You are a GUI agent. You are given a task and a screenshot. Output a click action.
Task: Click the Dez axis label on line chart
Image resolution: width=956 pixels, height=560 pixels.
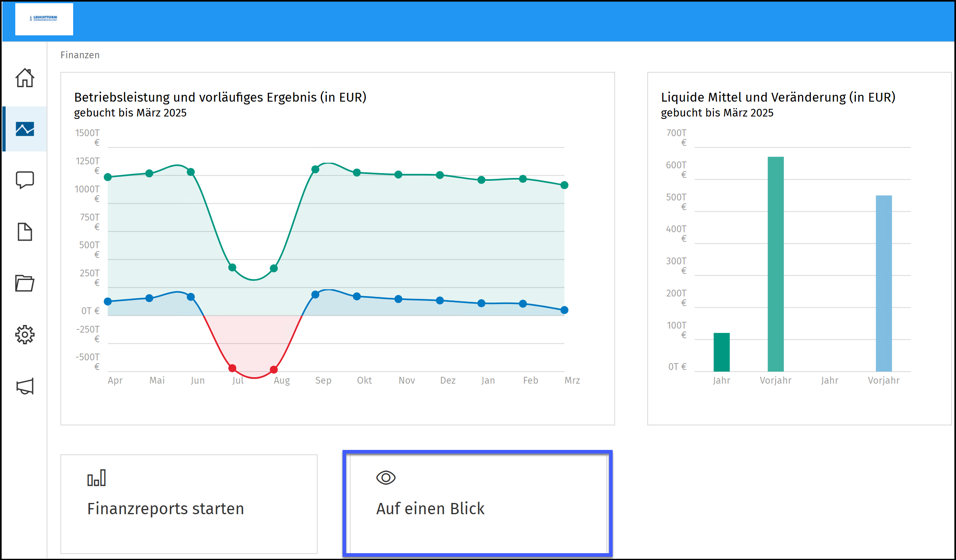point(448,380)
